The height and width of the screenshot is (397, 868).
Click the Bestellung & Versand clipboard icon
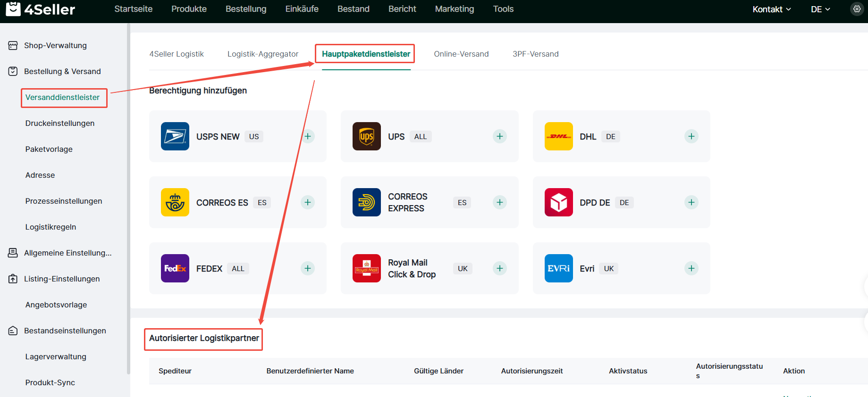(x=13, y=71)
